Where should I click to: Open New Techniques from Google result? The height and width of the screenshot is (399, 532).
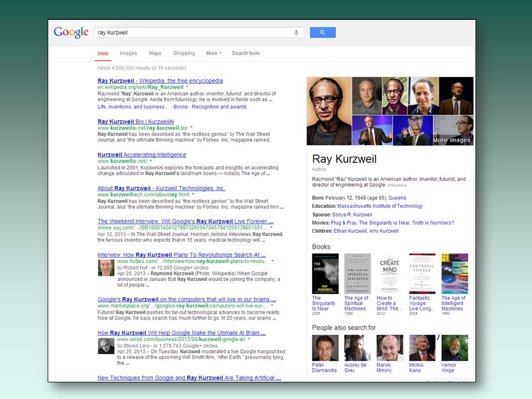pos(189,377)
